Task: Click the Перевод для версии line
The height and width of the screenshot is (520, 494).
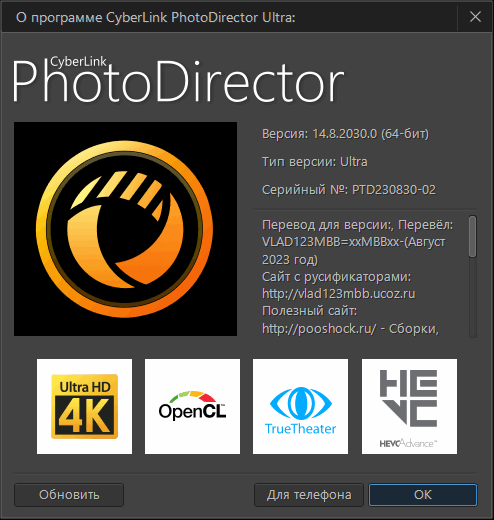Action: point(358,225)
